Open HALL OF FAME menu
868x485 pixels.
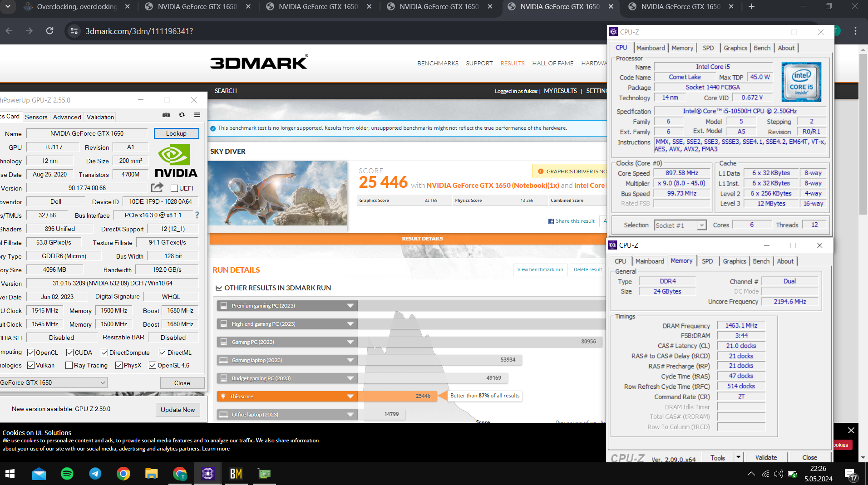pyautogui.click(x=552, y=64)
